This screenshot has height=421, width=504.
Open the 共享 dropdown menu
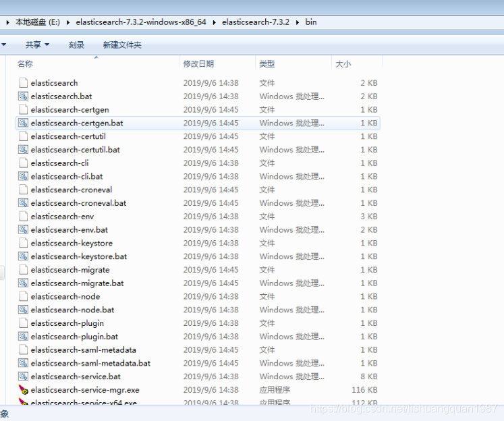point(37,45)
